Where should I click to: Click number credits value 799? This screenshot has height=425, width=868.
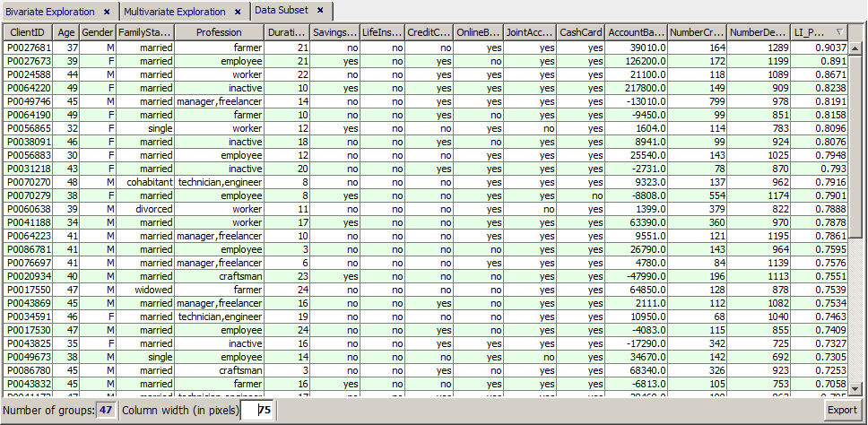[698, 101]
